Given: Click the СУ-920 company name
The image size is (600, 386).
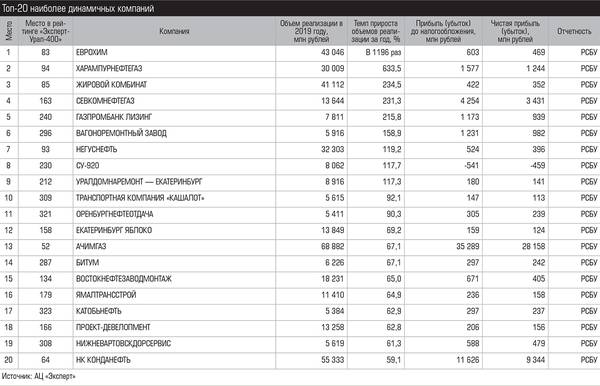Looking at the screenshot, I should [x=88, y=166].
